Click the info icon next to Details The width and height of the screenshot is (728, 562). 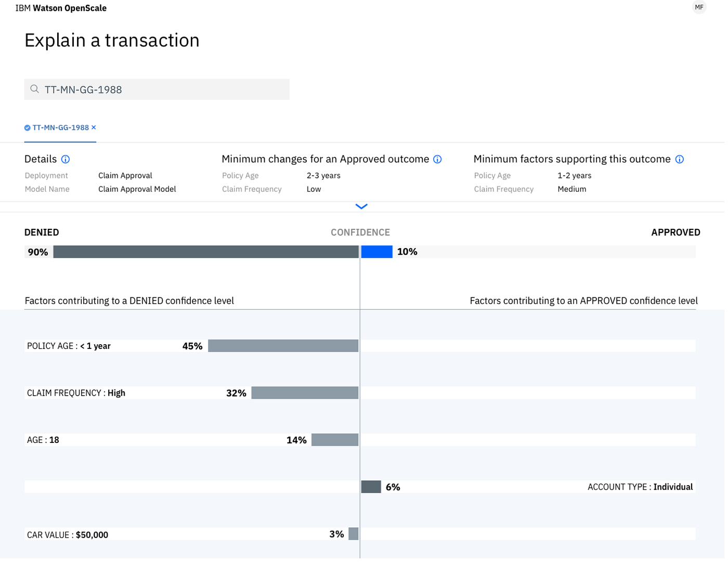pyautogui.click(x=66, y=159)
